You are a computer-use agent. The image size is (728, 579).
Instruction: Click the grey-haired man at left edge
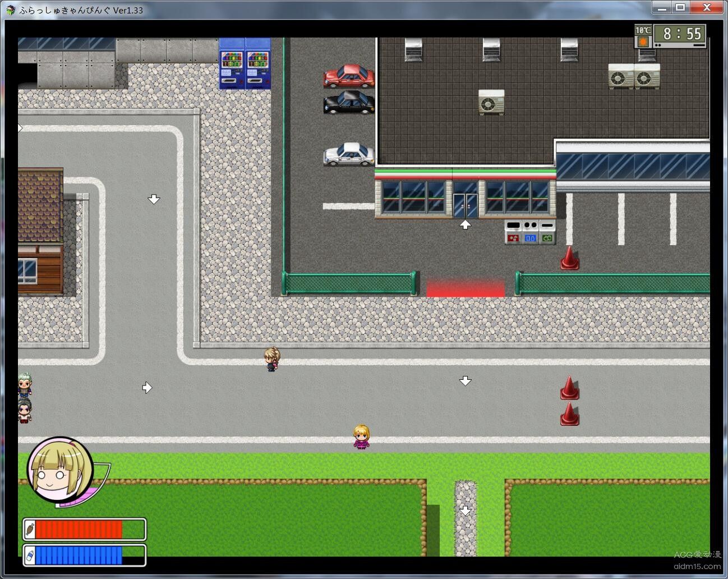pos(24,385)
